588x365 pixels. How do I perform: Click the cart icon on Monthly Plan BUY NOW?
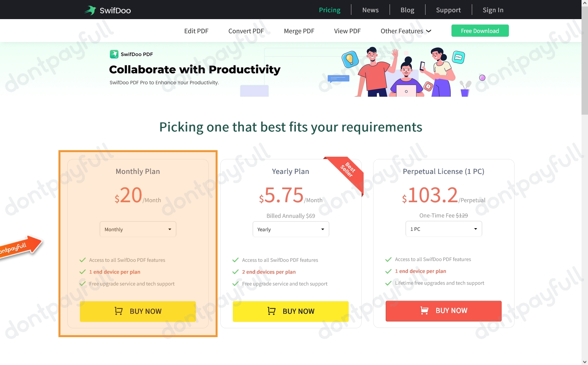pos(119,311)
